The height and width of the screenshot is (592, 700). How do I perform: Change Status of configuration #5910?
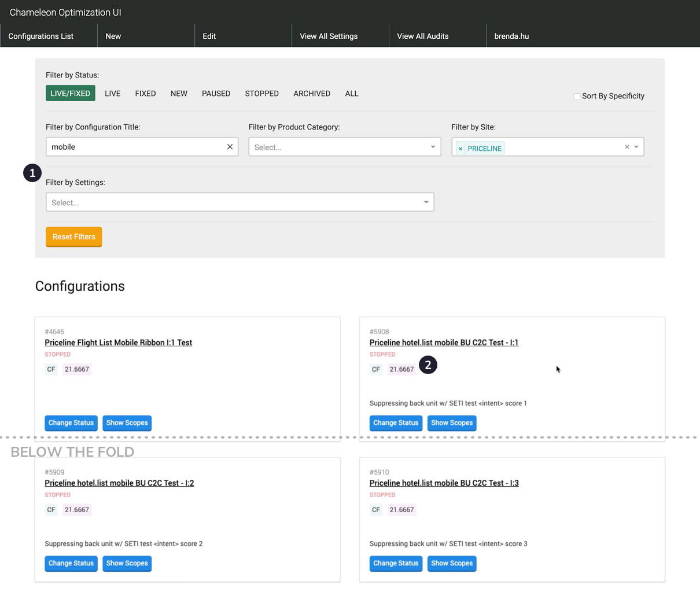pyautogui.click(x=396, y=563)
